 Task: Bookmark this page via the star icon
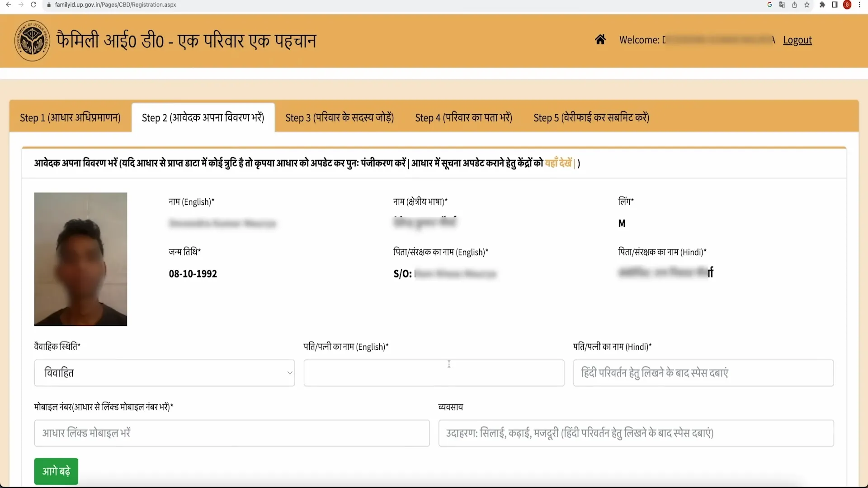pyautogui.click(x=807, y=5)
